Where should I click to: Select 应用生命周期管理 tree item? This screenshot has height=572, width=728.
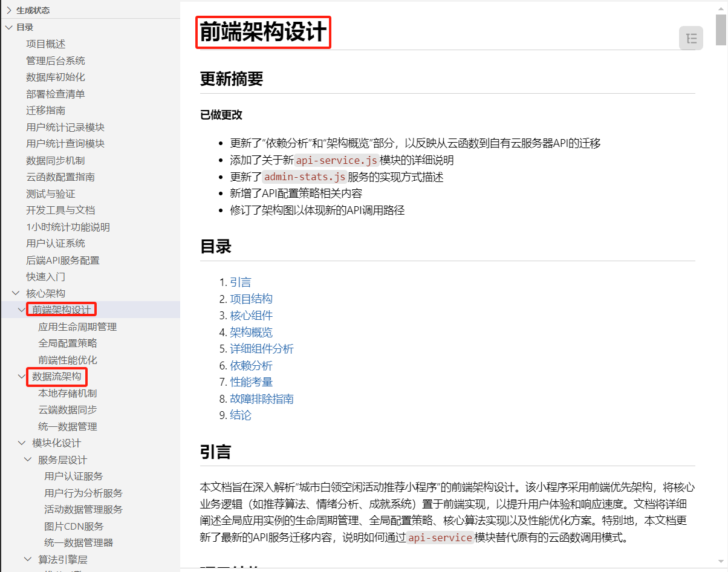(x=77, y=327)
